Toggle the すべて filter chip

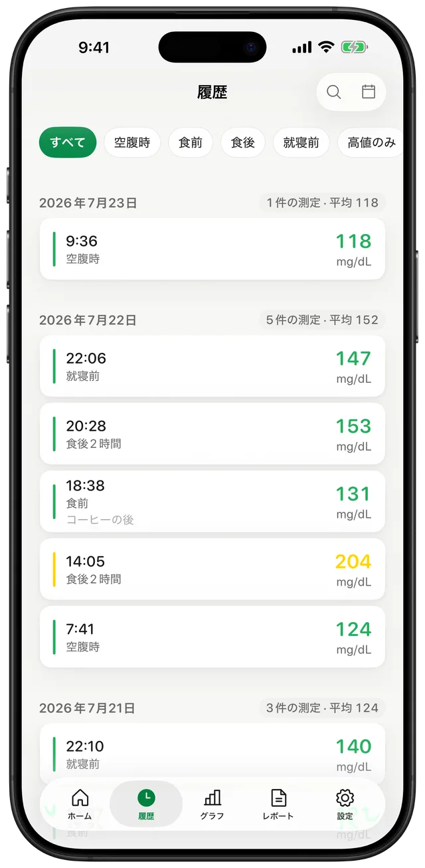tap(68, 142)
